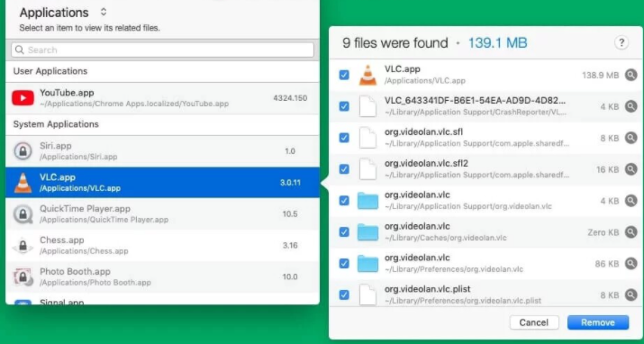Screen dimensions: 644x344
Task: Click the VLC cone icon in applications list
Action: 23,183
